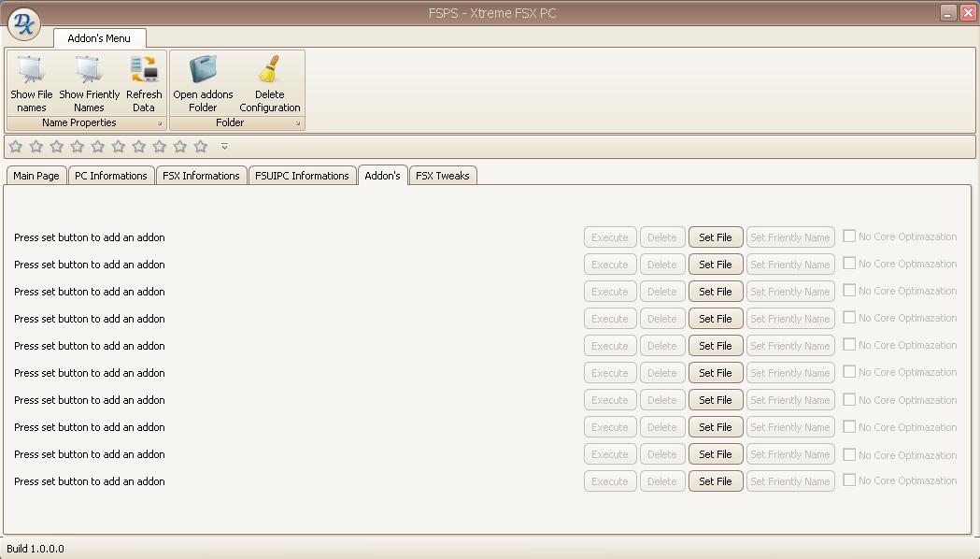Viewport: 980px width, 559px height.
Task: Click Execute on the first addon row
Action: point(610,237)
